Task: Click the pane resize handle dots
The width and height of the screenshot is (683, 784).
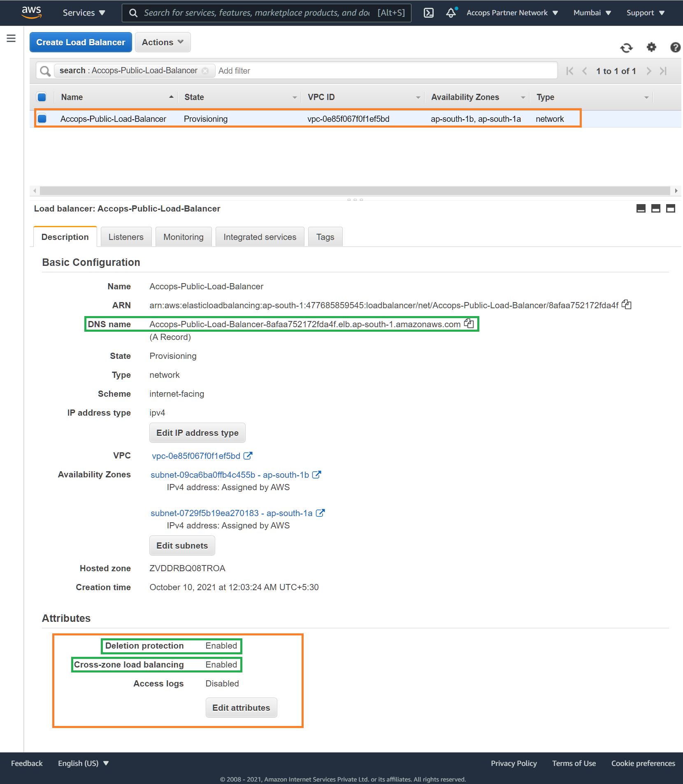Action: [355, 199]
